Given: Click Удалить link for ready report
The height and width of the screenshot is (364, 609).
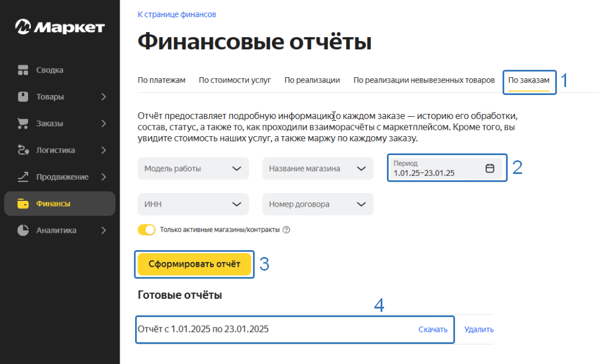Looking at the screenshot, I should (x=479, y=330).
